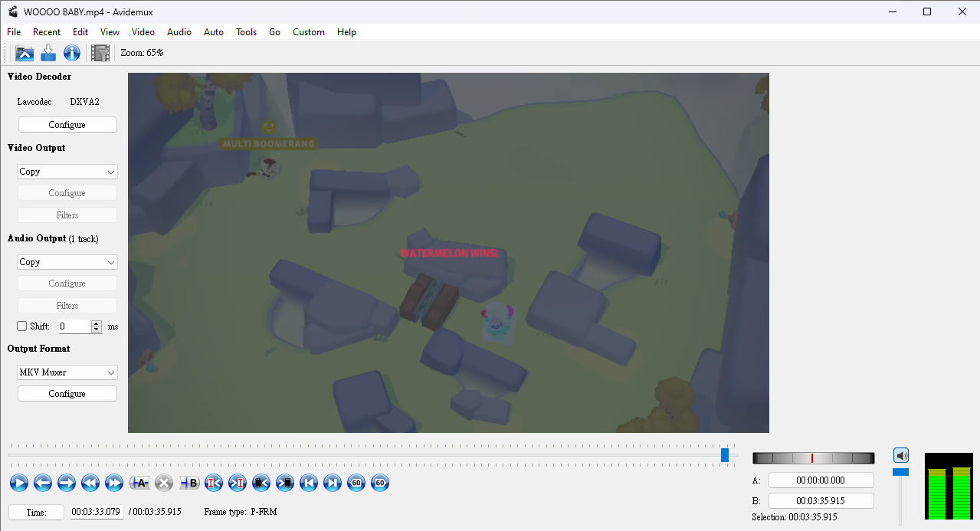Click the 'Frame type: P-FRM' text
This screenshot has height=531, width=980.
point(241,512)
